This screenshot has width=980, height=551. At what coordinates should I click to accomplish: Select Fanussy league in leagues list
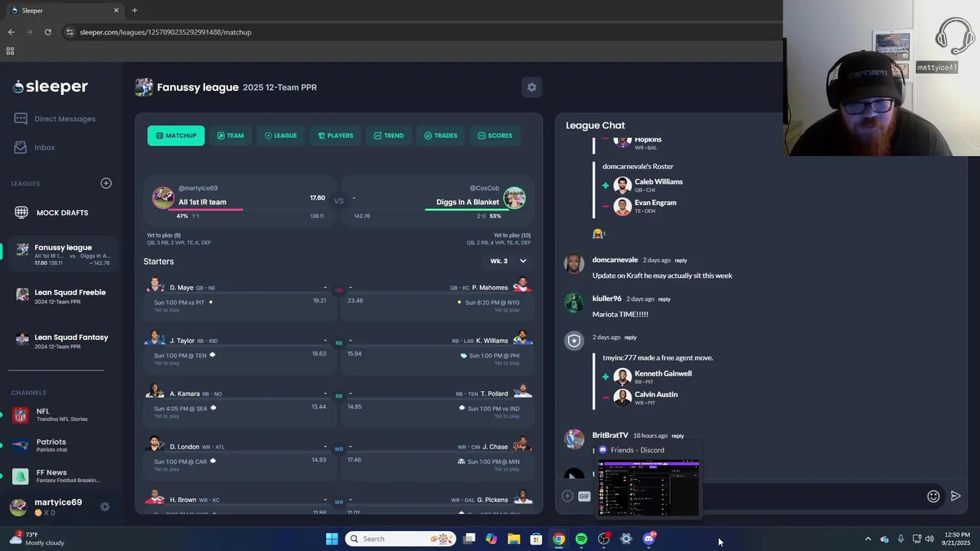pos(61,254)
